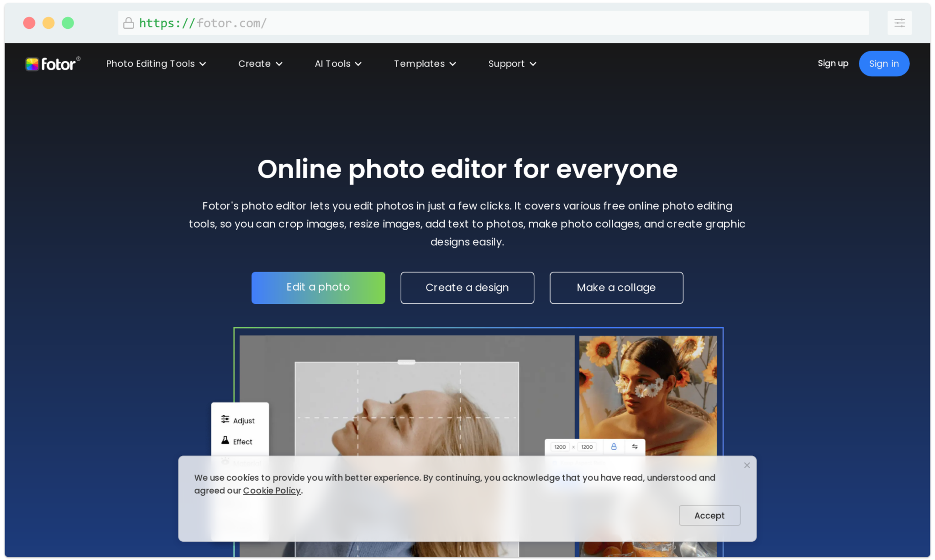Click the Effect flask icon

pos(225,440)
